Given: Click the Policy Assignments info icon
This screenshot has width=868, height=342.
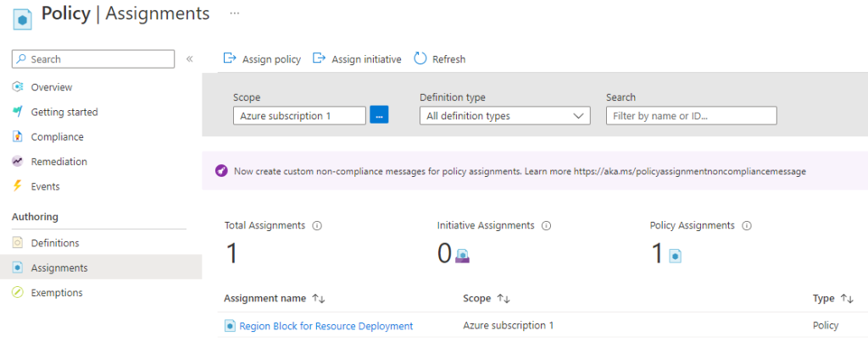Looking at the screenshot, I should click(x=746, y=225).
